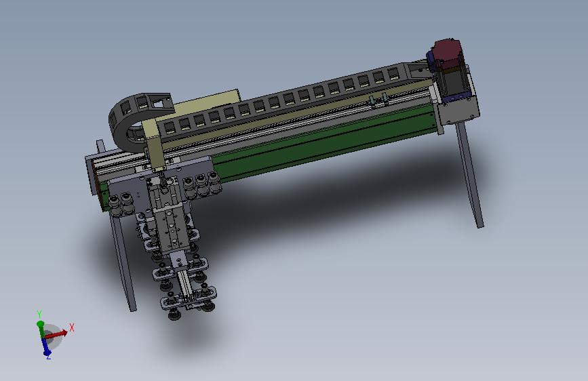This screenshot has height=381, width=588.
Task: Click the blue Z axis of the orientation triad
Action: [45, 346]
